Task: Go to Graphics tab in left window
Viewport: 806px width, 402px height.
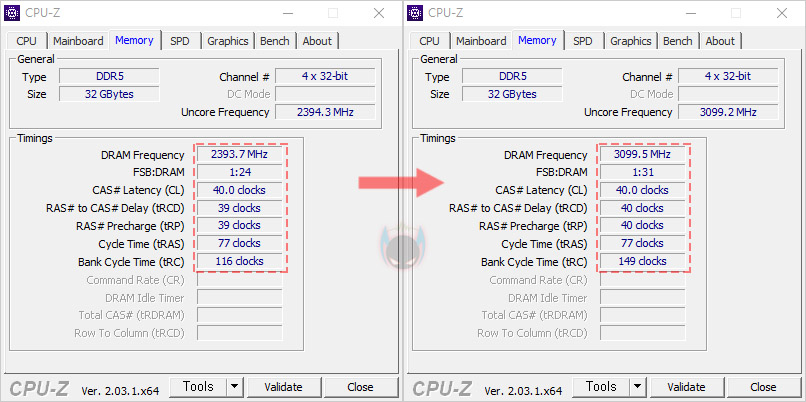Action: click(228, 41)
